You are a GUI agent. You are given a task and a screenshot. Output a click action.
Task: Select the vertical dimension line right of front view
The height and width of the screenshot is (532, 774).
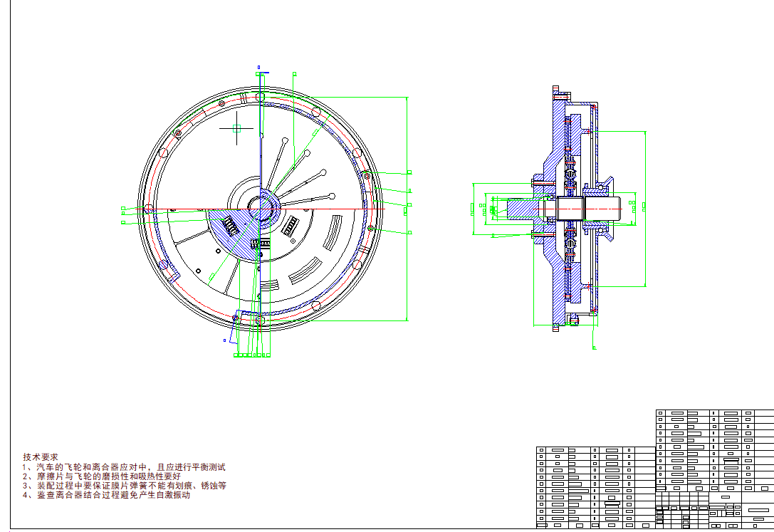406,208
